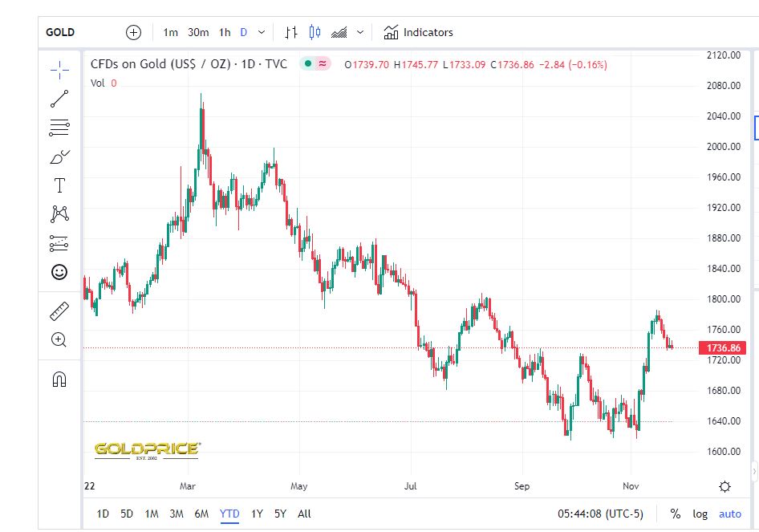
Task: Set interval to 30m
Action: [x=198, y=32]
